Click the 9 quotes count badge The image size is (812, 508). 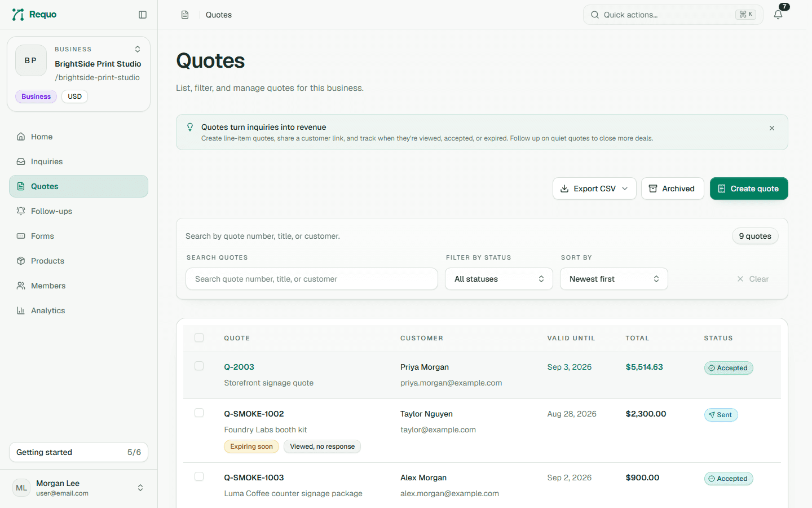[x=755, y=236]
